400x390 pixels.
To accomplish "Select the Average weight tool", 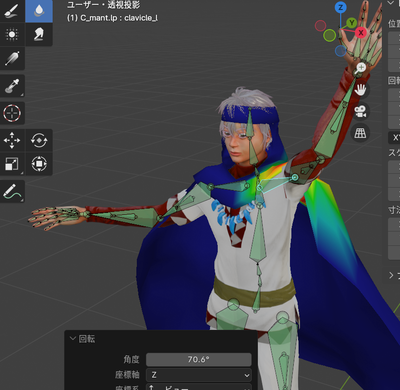I will pos(12,35).
